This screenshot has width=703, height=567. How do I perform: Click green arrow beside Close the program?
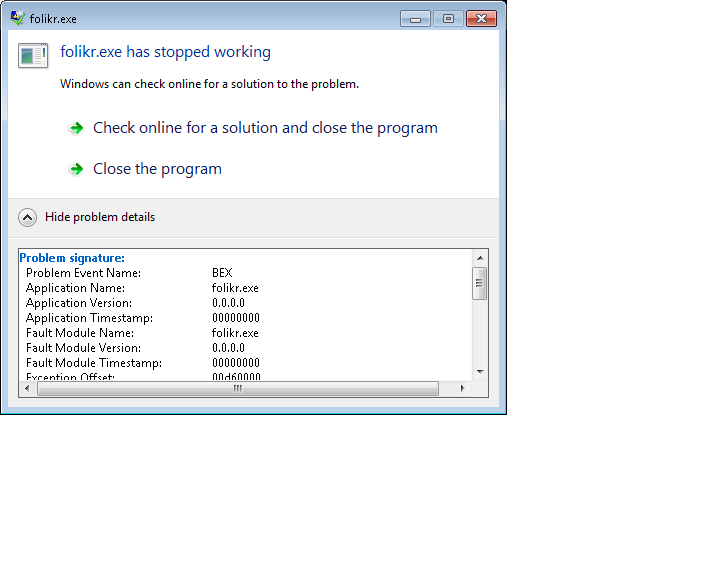click(77, 169)
